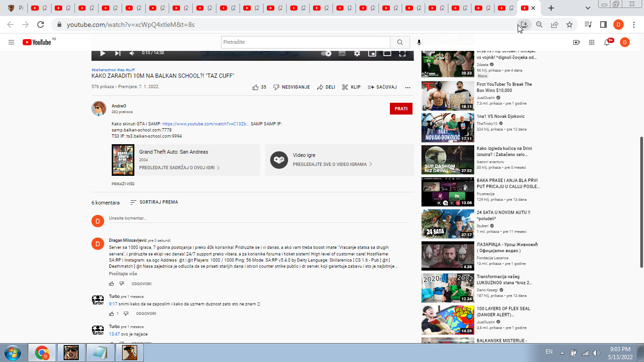The image size is (644, 362).
Task: Like Turbo's comment about zaposlim
Action: (112, 313)
